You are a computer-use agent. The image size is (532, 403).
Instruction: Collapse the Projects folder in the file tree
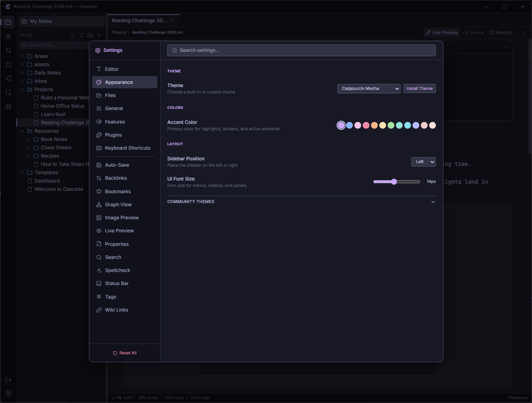[x=22, y=89]
